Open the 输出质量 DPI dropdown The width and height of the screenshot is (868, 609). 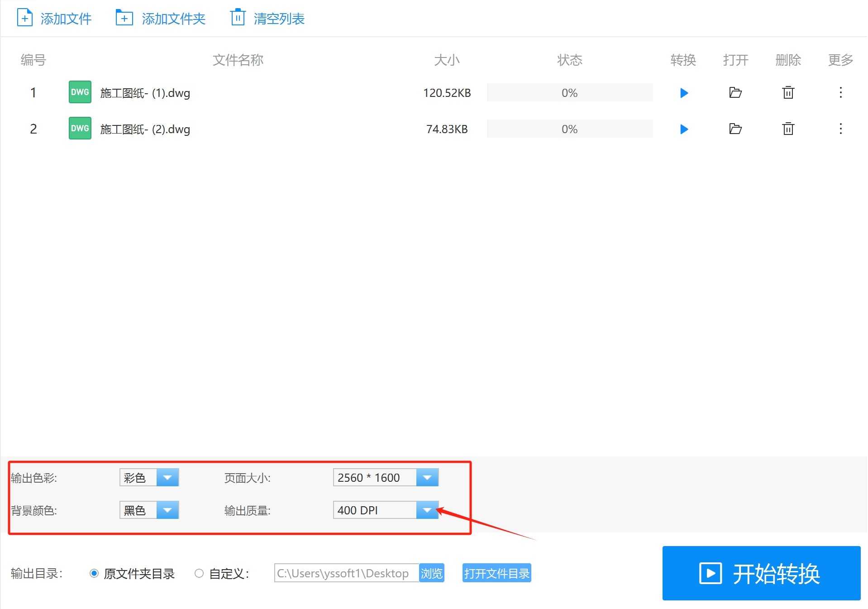pos(427,510)
